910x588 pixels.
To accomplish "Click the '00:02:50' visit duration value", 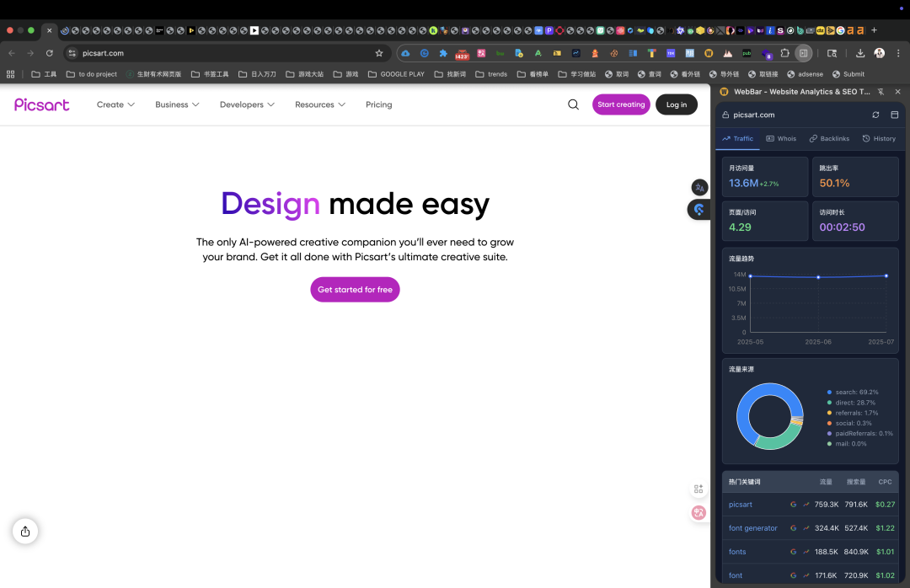I will coord(842,227).
